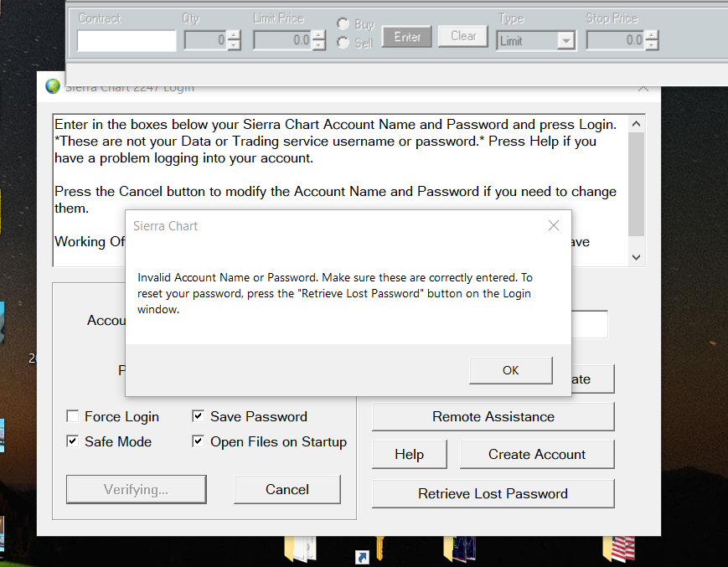Close the Sierra Chart Login window
Viewport: 728px width, 567px height.
pos(643,88)
